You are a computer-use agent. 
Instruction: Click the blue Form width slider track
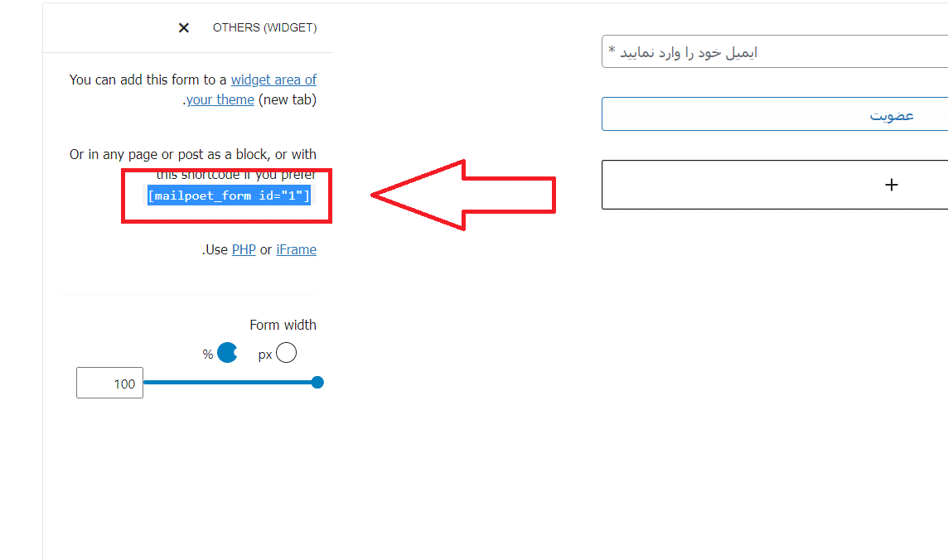point(230,383)
